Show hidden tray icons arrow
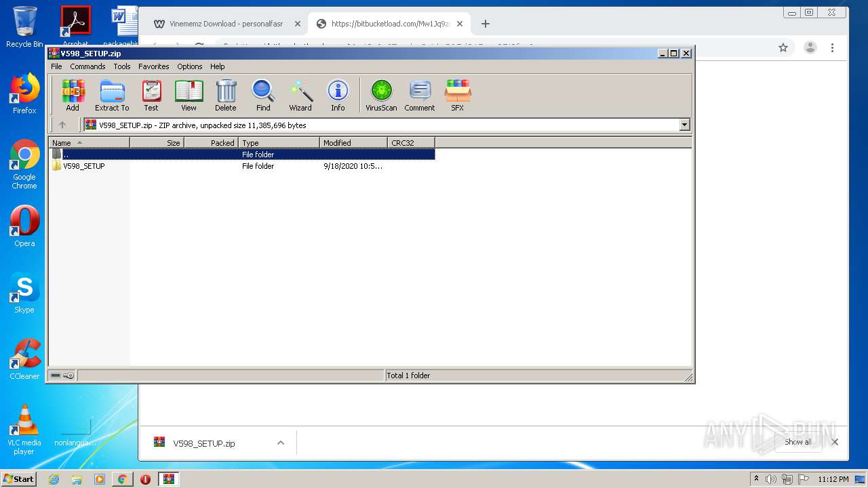 coord(757,479)
